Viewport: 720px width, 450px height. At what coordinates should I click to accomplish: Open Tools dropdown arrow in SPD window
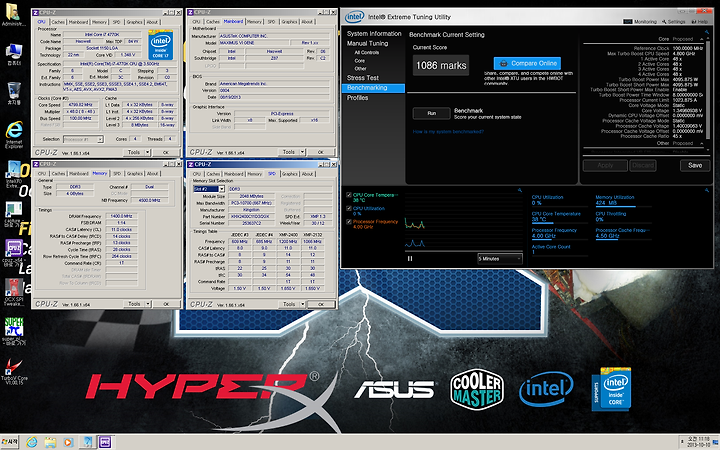tap(302, 304)
